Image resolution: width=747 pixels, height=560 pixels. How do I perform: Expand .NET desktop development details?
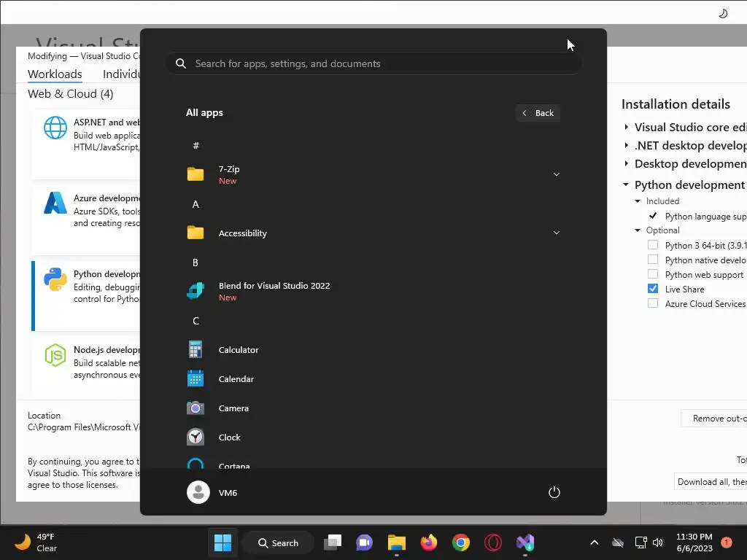click(x=626, y=145)
